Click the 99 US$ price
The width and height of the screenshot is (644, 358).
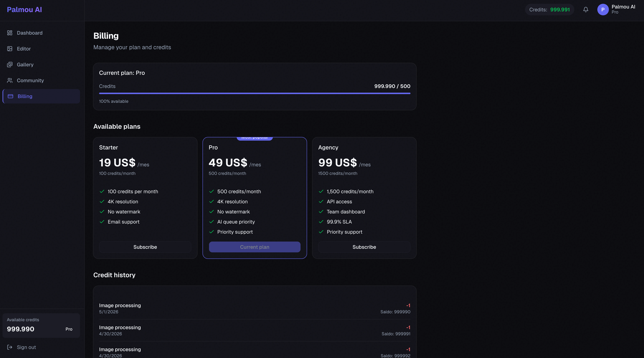click(x=337, y=163)
